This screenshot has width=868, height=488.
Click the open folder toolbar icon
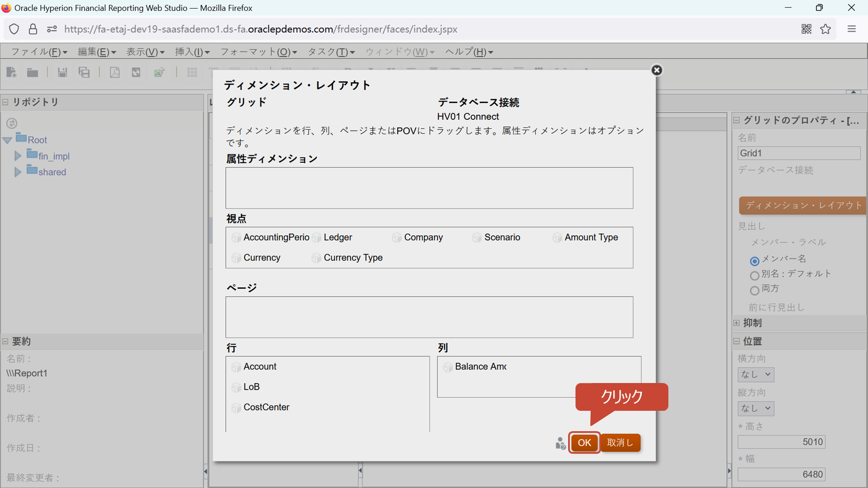coord(33,72)
